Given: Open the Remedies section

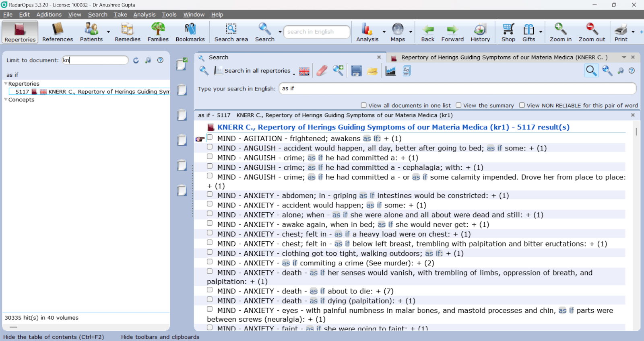Looking at the screenshot, I should click(x=128, y=32).
